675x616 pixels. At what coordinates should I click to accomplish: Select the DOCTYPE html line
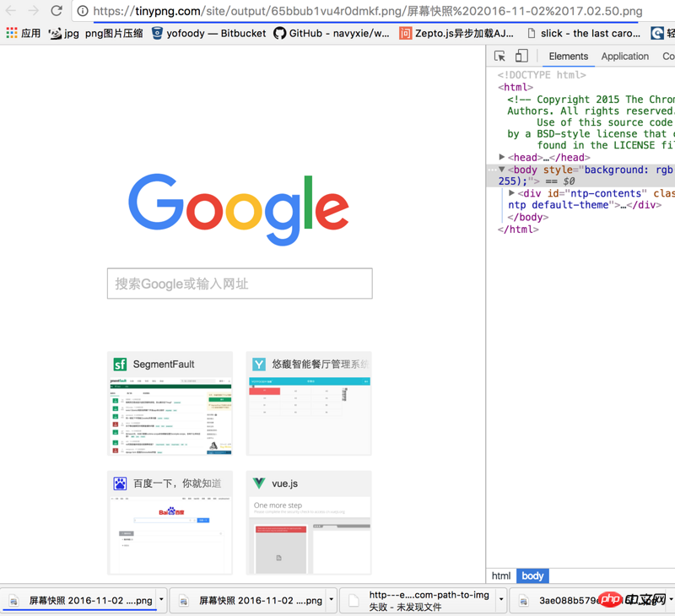pos(542,75)
